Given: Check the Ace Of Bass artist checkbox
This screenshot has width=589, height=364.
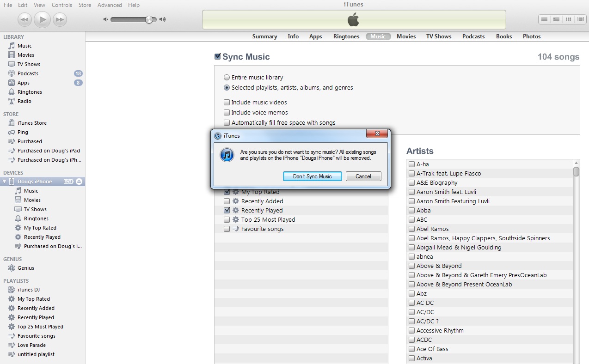Looking at the screenshot, I should pos(411,349).
